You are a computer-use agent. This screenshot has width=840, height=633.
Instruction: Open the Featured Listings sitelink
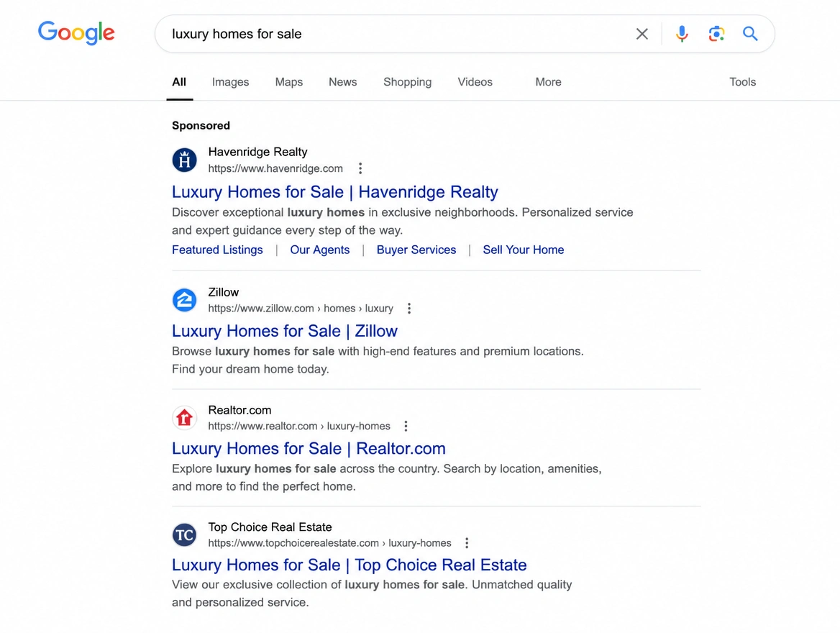pos(217,250)
